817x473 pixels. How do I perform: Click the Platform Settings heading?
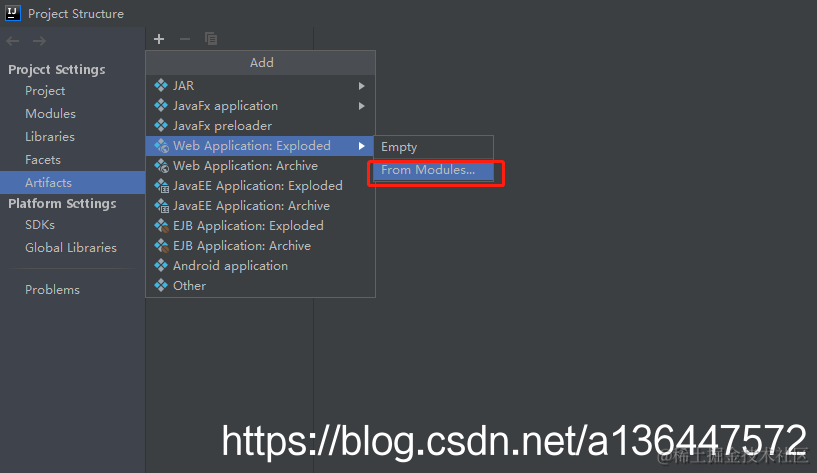[62, 203]
